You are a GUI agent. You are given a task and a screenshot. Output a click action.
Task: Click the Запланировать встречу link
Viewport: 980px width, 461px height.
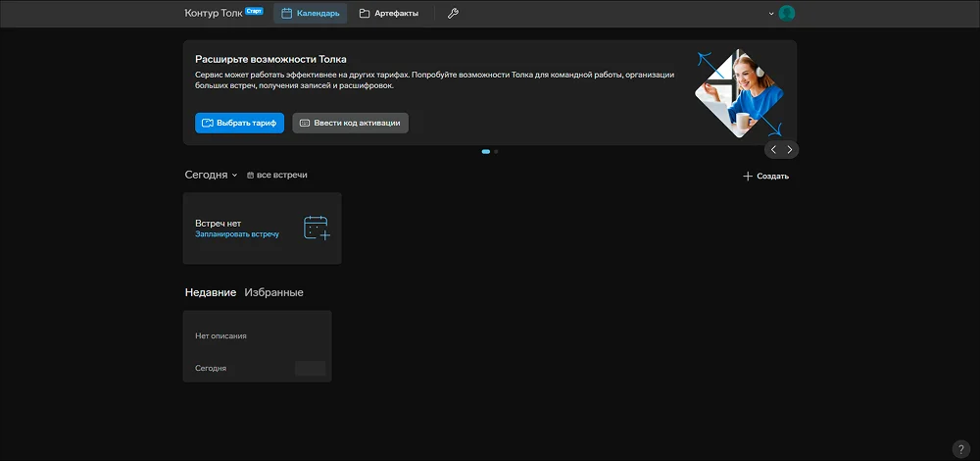point(237,234)
